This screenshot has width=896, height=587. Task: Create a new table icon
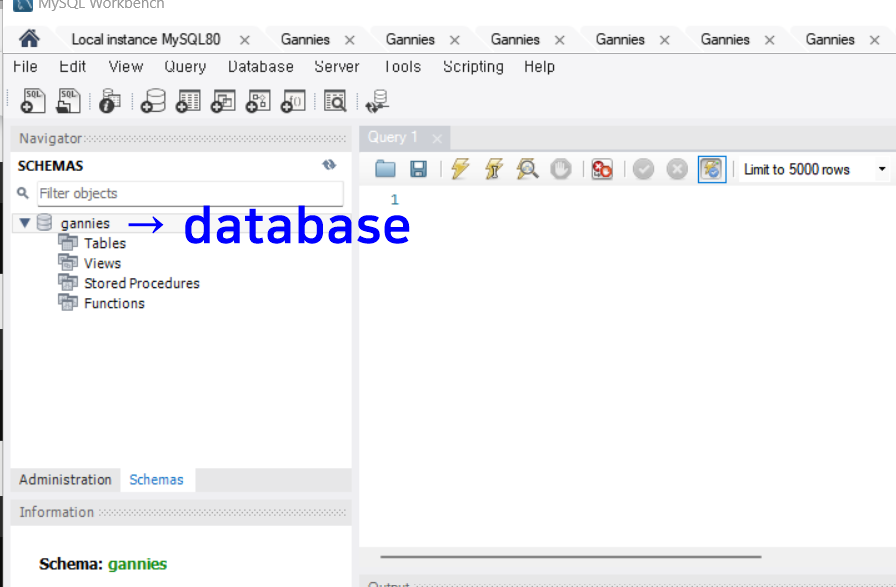188,101
